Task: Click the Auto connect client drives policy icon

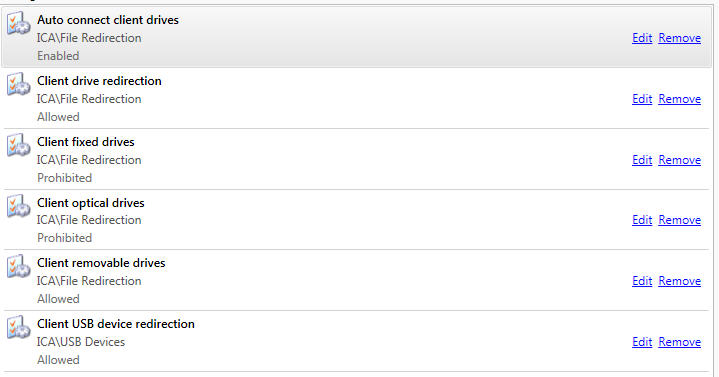Action: 18,23
